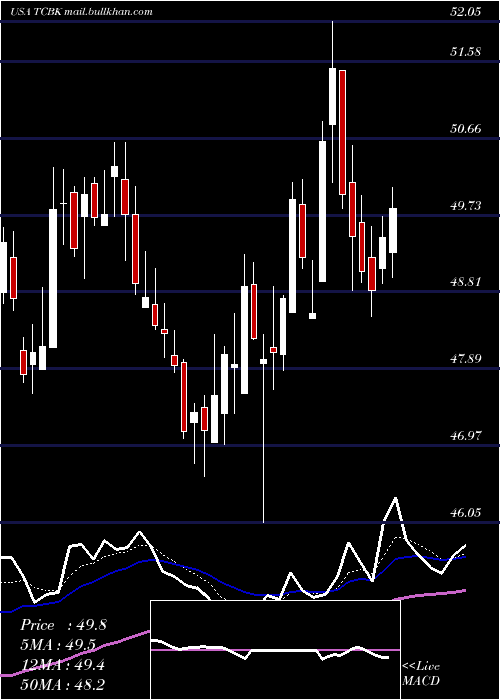Click the '50MA : 48.2' readout
Image resolution: width=500 pixels, height=700 pixels.
pyautogui.click(x=62, y=684)
